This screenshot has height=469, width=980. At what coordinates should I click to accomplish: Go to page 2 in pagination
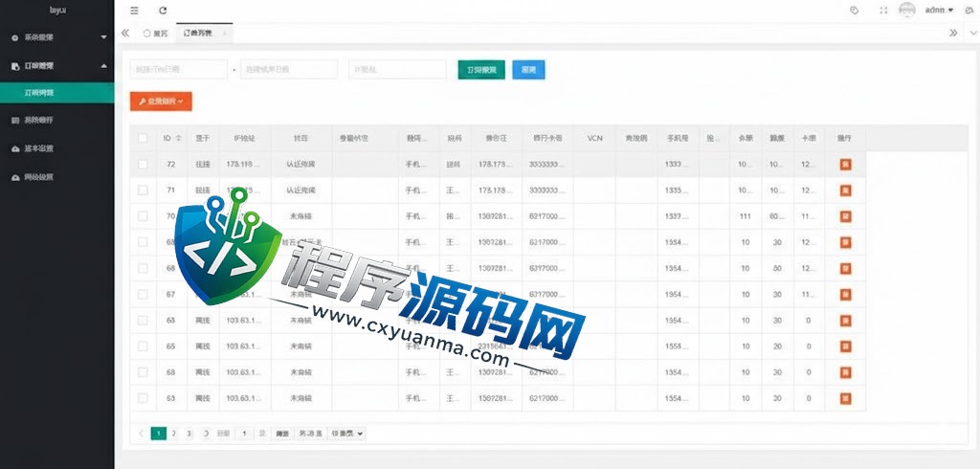(x=174, y=434)
